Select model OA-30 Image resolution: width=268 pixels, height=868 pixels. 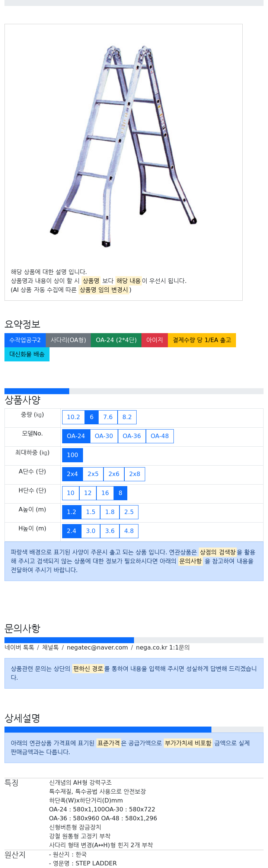tap(104, 436)
